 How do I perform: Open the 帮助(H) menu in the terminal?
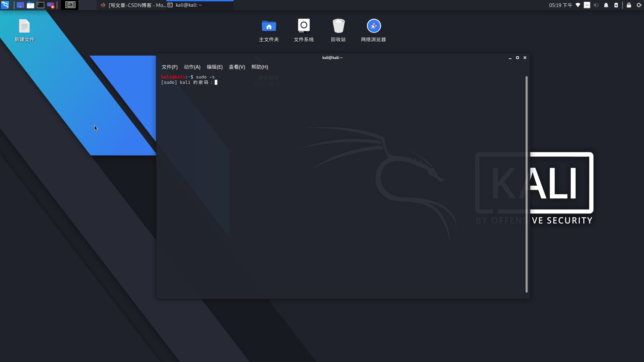coord(260,67)
